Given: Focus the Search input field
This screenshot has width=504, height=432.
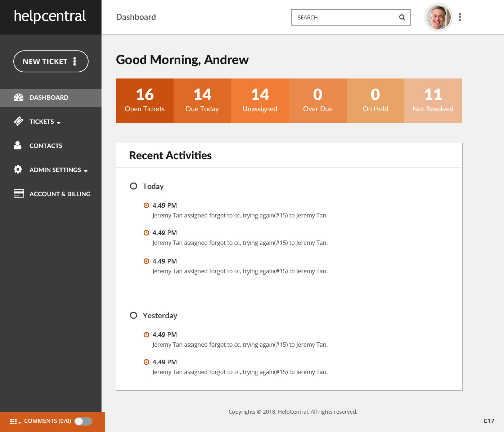Looking at the screenshot, I should [344, 17].
